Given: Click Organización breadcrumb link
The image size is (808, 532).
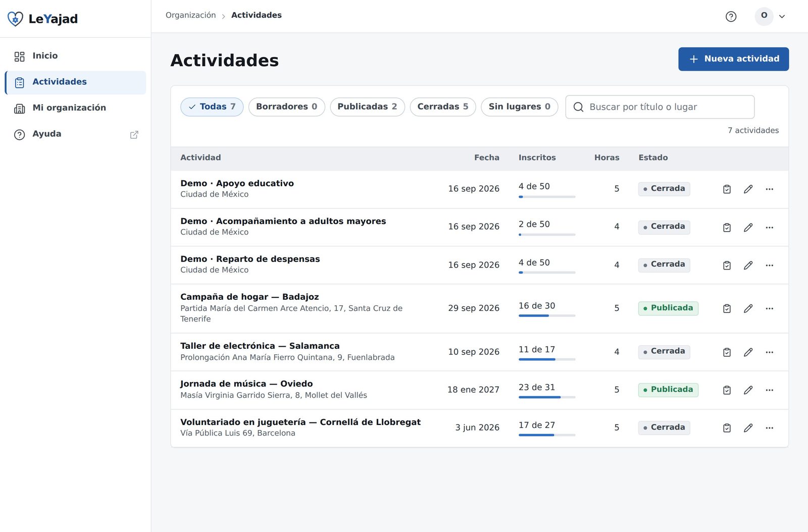Looking at the screenshot, I should pos(190,15).
